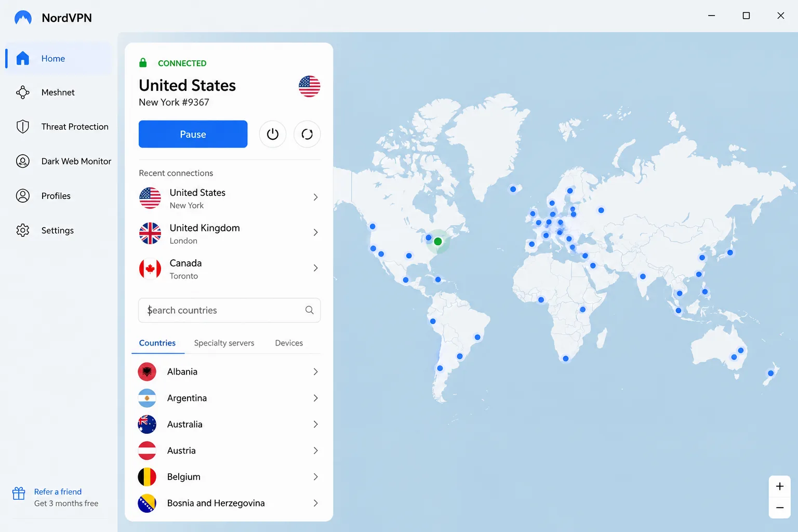Image resolution: width=798 pixels, height=532 pixels.
Task: Open the Meshnet icon in sidebar
Action: 23,92
